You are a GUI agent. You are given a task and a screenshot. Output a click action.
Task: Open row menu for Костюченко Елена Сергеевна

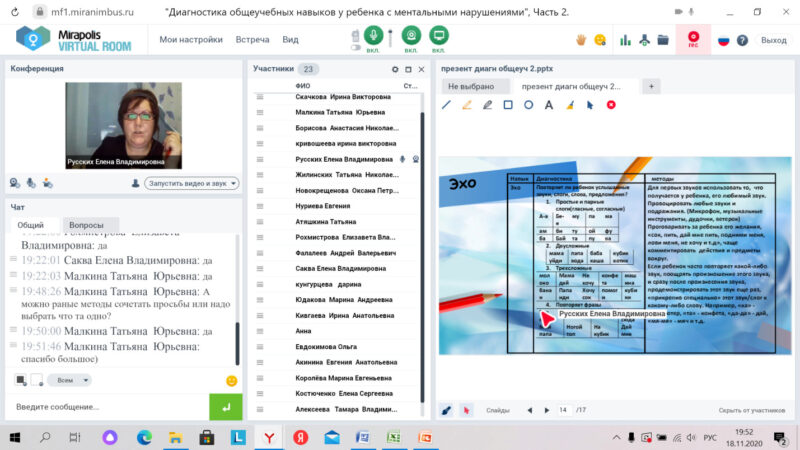260,394
